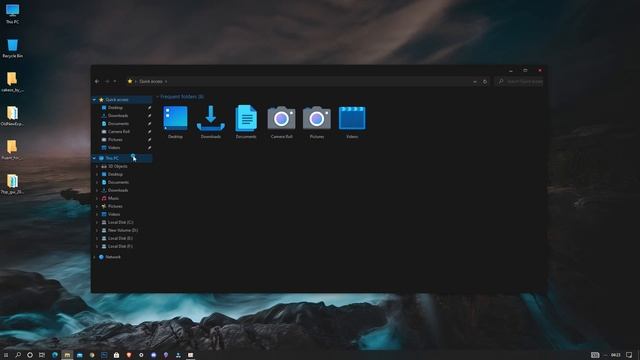The height and width of the screenshot is (360, 640).
Task: Open the address bar history dropdown
Action: point(475,82)
